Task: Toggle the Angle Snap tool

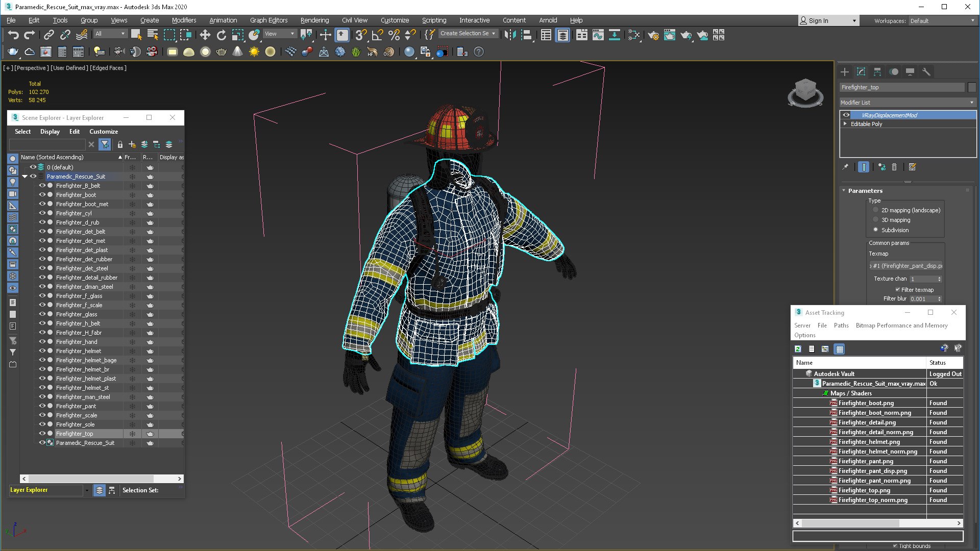Action: pos(378,35)
